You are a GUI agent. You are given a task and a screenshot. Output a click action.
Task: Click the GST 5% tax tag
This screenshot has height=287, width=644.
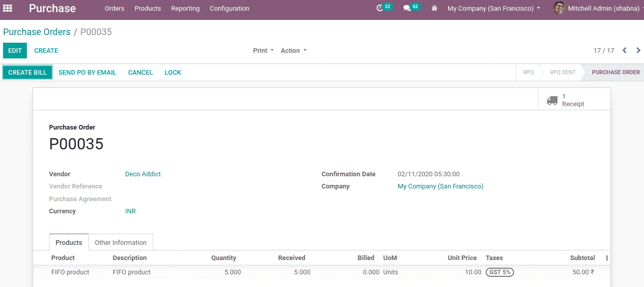tap(500, 272)
